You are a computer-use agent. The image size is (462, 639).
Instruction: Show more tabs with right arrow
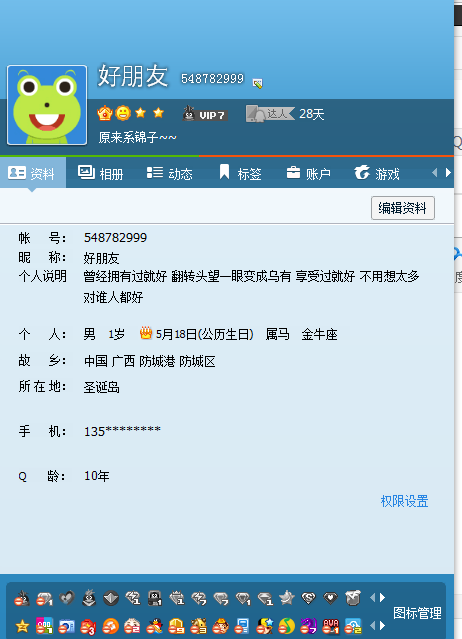pos(448,173)
